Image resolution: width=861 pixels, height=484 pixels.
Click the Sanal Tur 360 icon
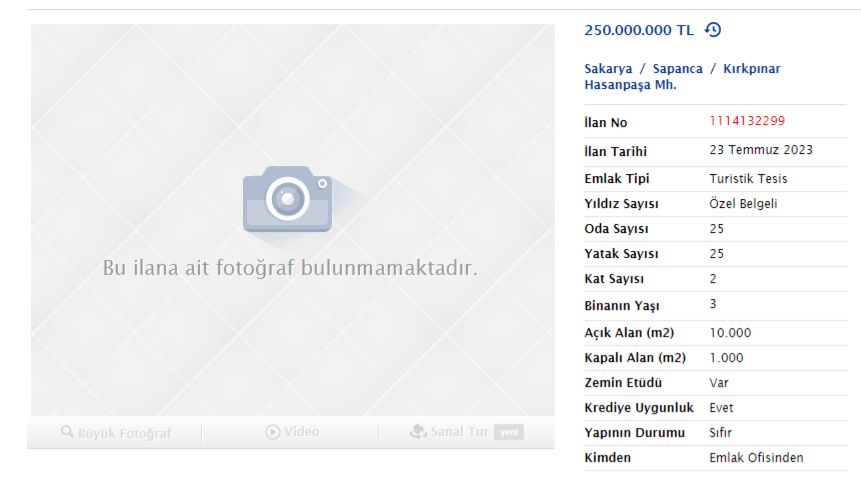(418, 432)
